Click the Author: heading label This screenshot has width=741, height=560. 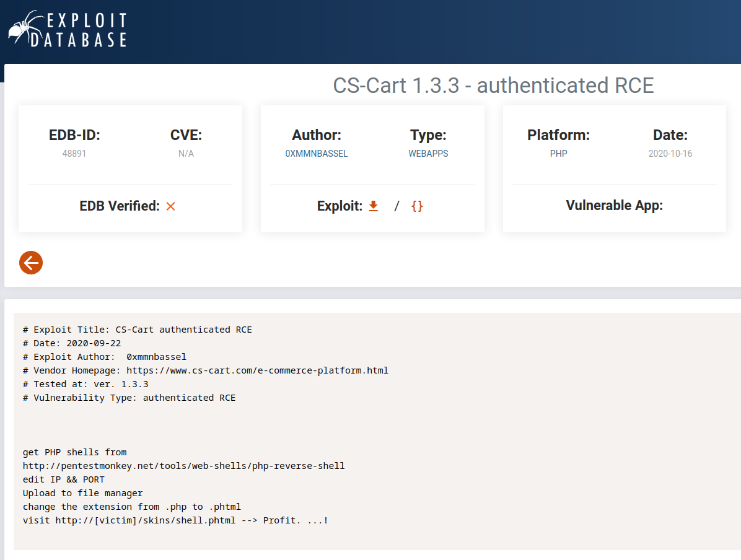click(316, 134)
